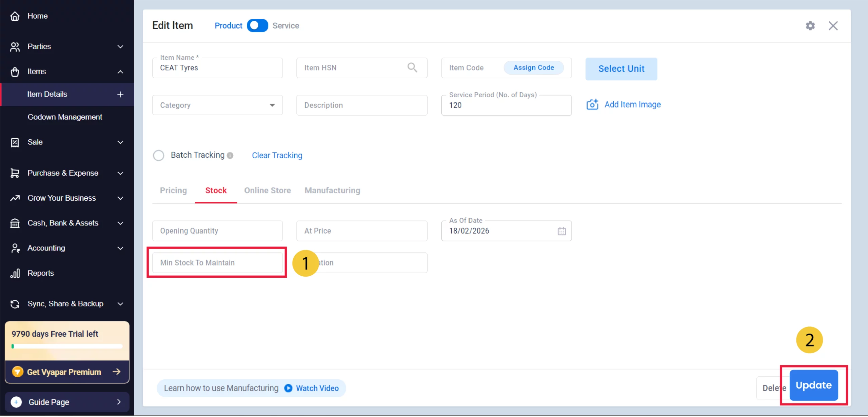Open the item settings gear

click(x=811, y=25)
